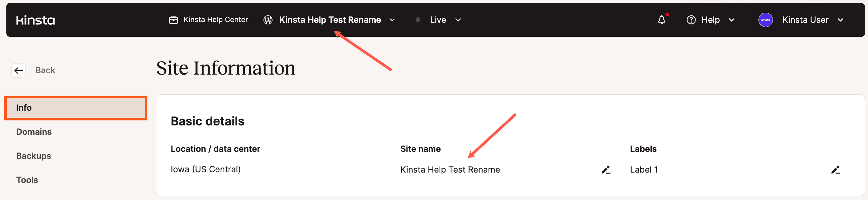Click the Label 1 tag

(644, 170)
